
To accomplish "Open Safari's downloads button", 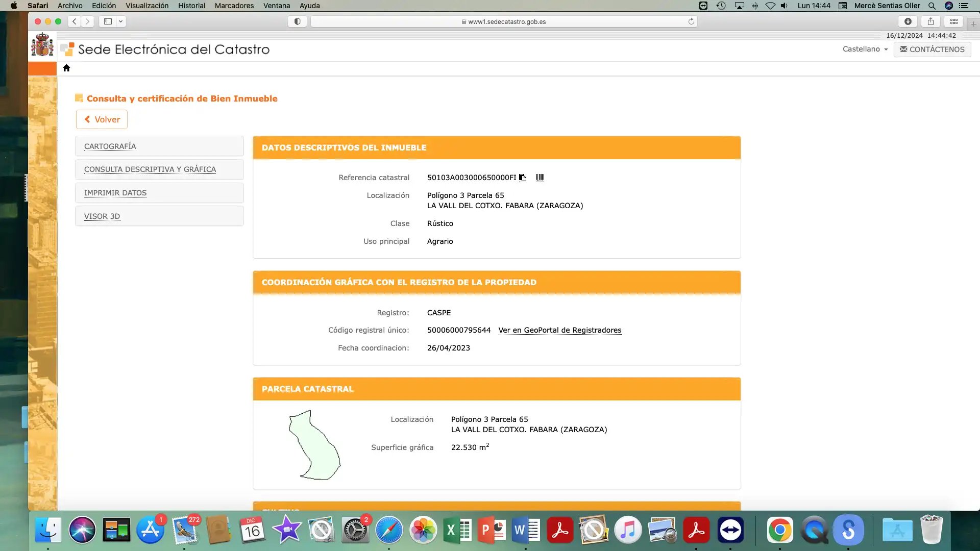I will click(x=908, y=21).
